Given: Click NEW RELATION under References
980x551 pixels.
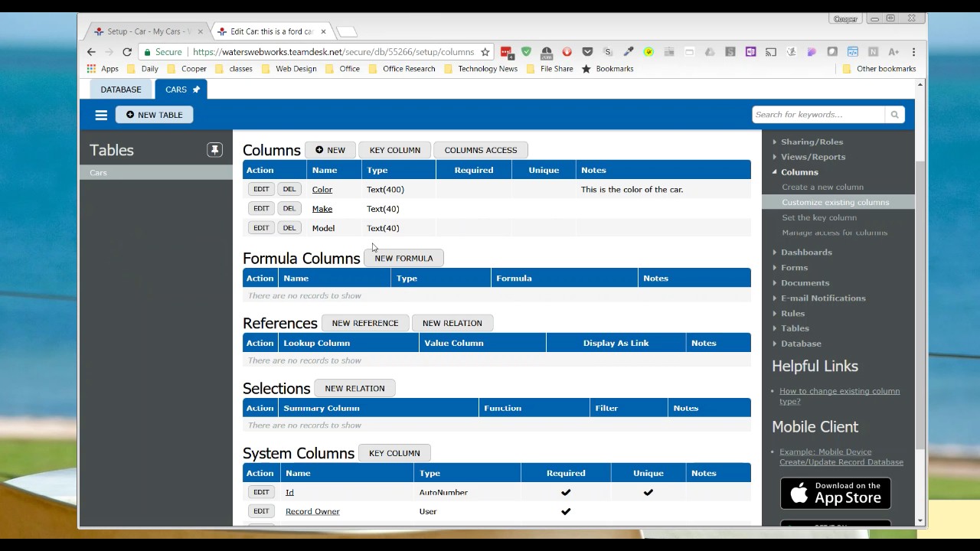Looking at the screenshot, I should click(452, 323).
